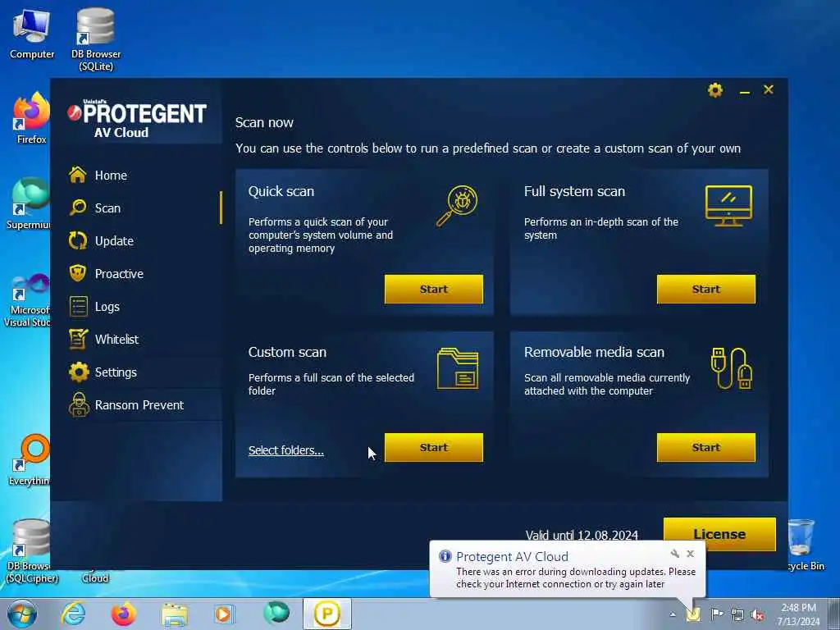Start the Full system scan
Image resolution: width=840 pixels, height=630 pixels.
pos(705,290)
